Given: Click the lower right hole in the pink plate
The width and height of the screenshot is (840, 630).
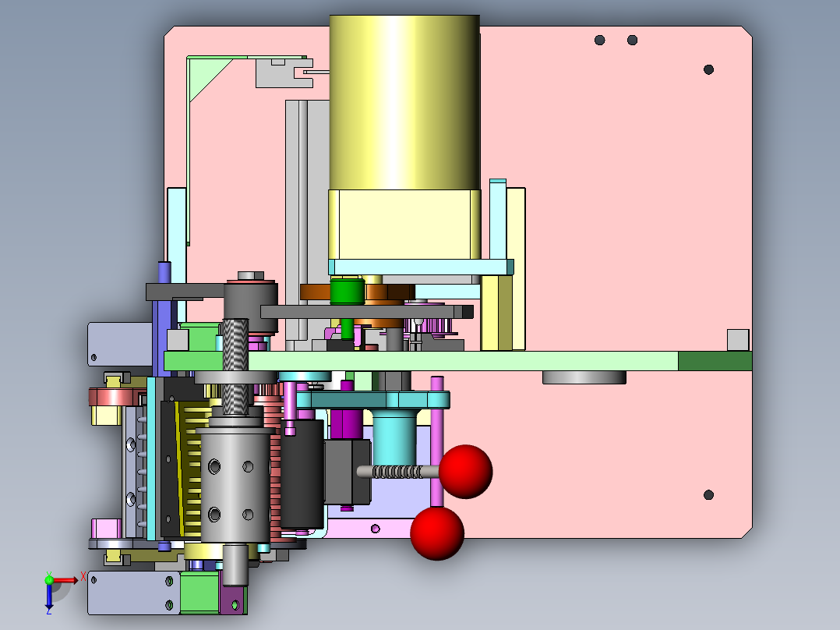Looking at the screenshot, I should pyautogui.click(x=708, y=494).
